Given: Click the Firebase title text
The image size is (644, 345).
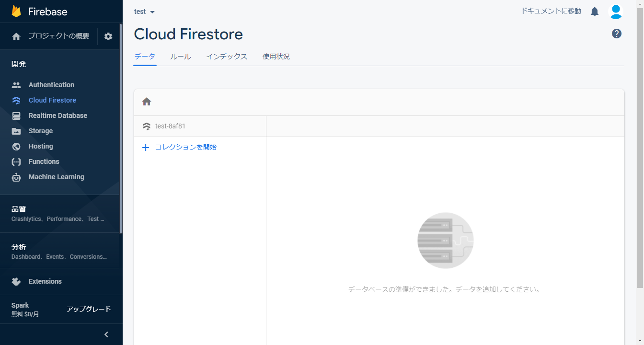Looking at the screenshot, I should point(47,11).
